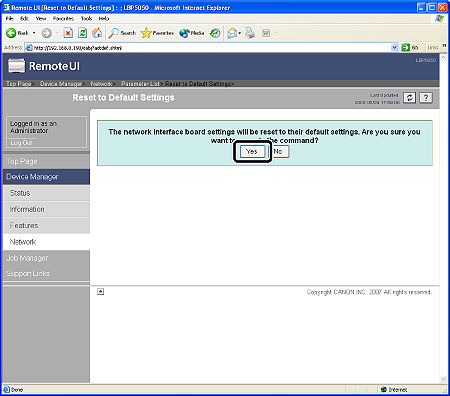
Task: Click the History toolbar icon
Action: [x=215, y=33]
